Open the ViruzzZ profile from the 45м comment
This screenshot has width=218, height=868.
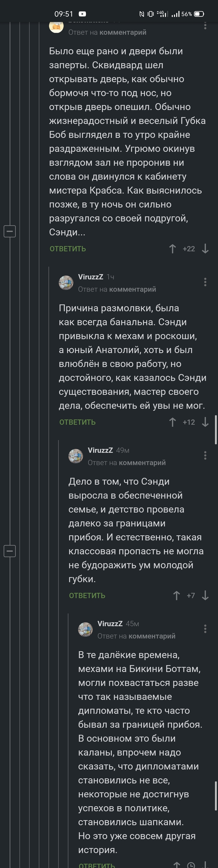[x=110, y=624]
